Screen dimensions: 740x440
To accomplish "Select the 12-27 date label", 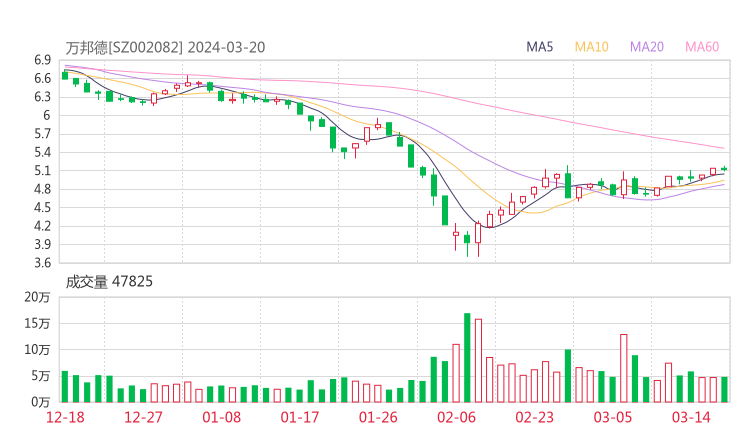I will [x=143, y=417].
